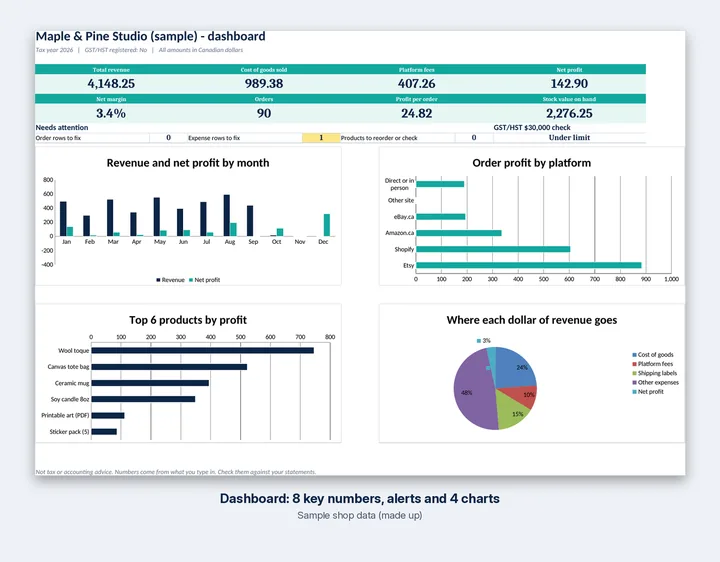Click the 'Order rows to fix' label
The image size is (720, 562).
click(x=58, y=138)
